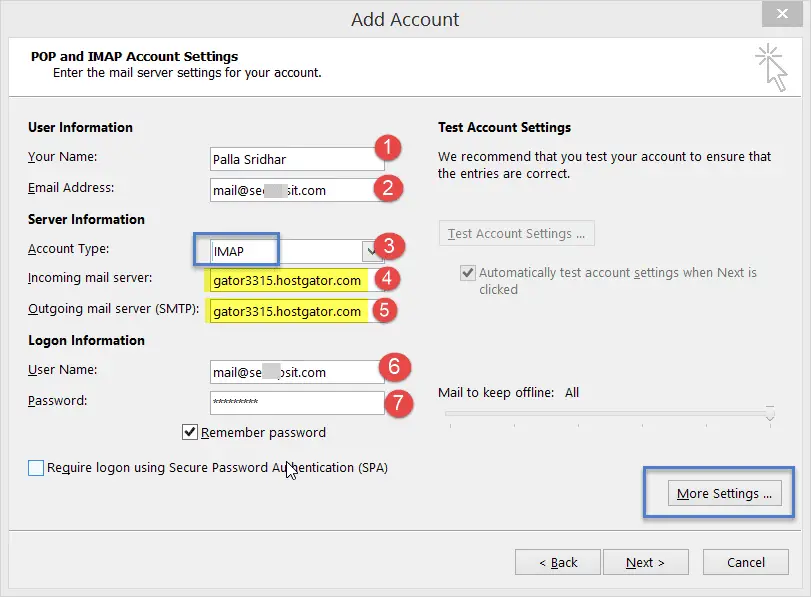This screenshot has height=597, width=811.
Task: Open the More Settings dialog
Action: (x=724, y=494)
